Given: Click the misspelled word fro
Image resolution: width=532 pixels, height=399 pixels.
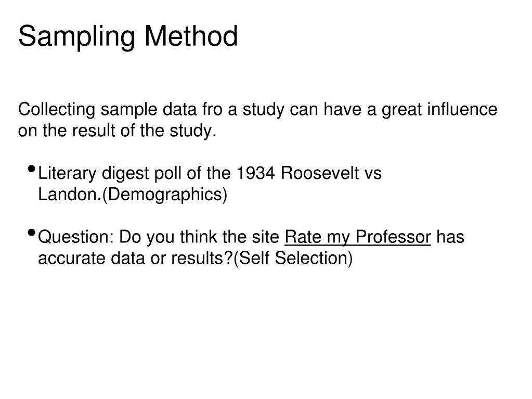Looking at the screenshot, I should click(x=212, y=110).
